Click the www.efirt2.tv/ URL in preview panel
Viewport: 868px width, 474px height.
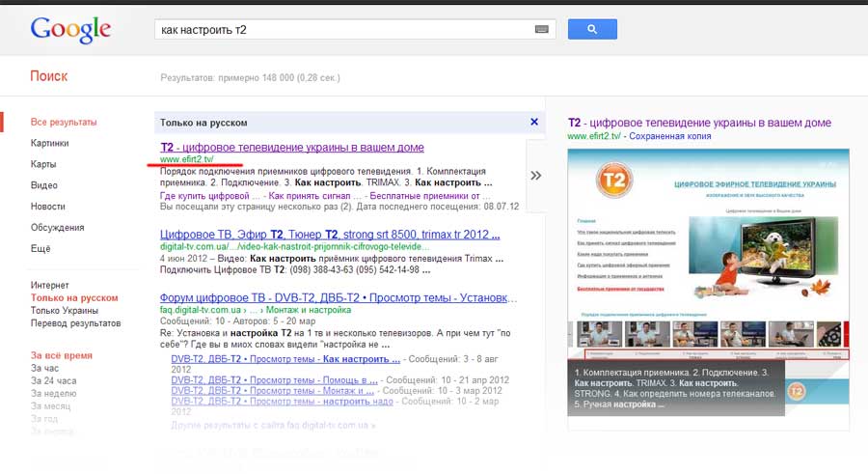coord(594,136)
